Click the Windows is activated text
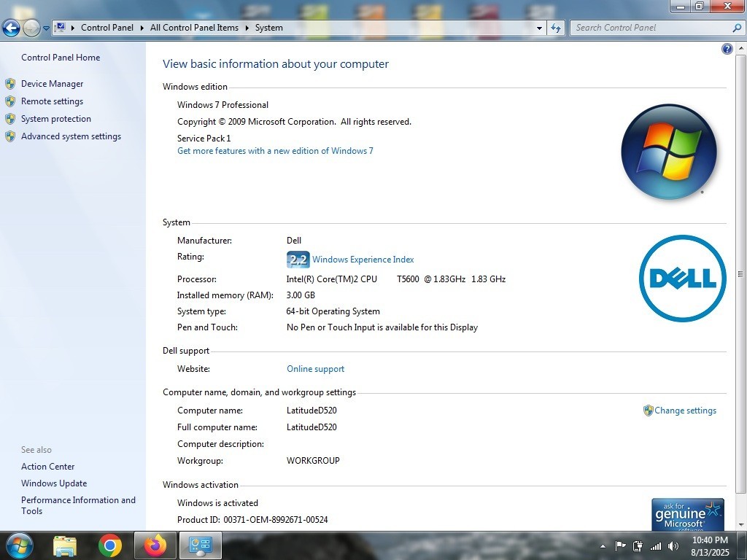Image resolution: width=747 pixels, height=560 pixels. pos(217,503)
